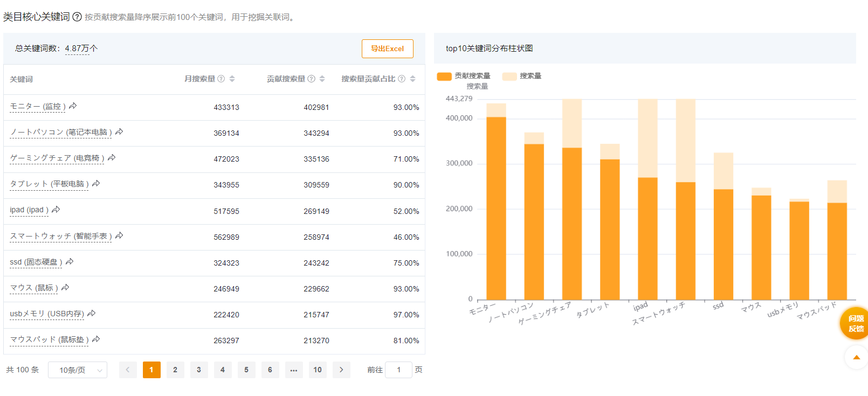868x396 pixels.
Task: Click the share arrow next to ipad keyword
Action: click(56, 210)
